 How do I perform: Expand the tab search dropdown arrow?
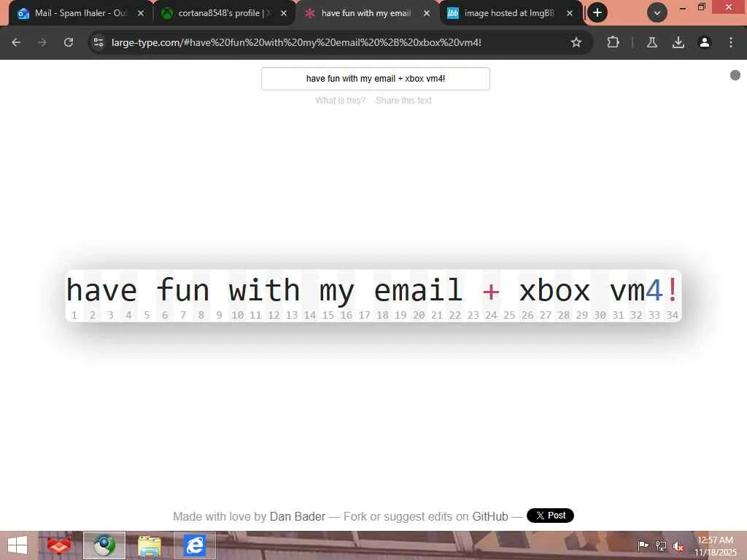point(657,13)
